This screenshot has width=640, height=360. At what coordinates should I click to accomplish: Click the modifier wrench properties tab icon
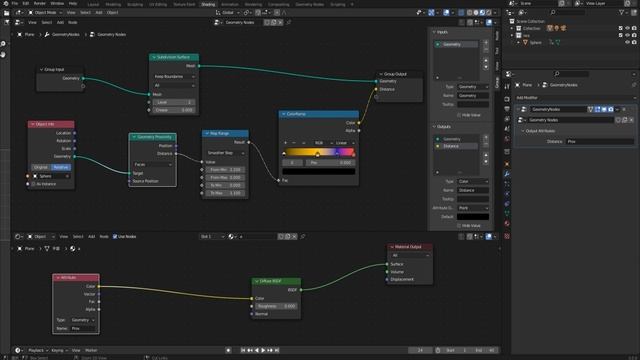507,174
